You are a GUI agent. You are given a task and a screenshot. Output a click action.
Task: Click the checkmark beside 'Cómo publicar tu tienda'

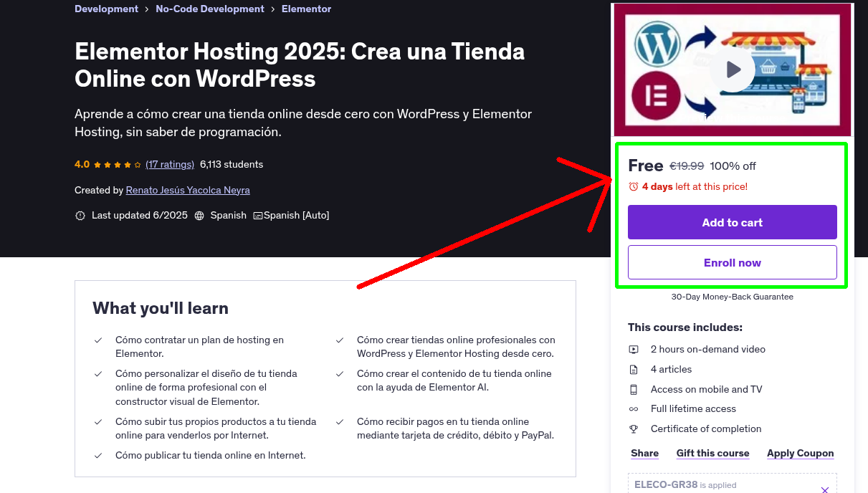(98, 456)
